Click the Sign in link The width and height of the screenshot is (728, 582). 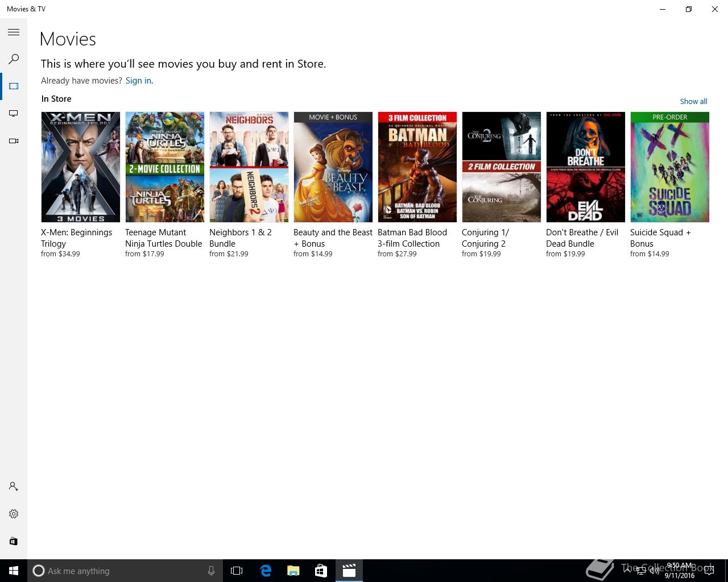pos(138,81)
